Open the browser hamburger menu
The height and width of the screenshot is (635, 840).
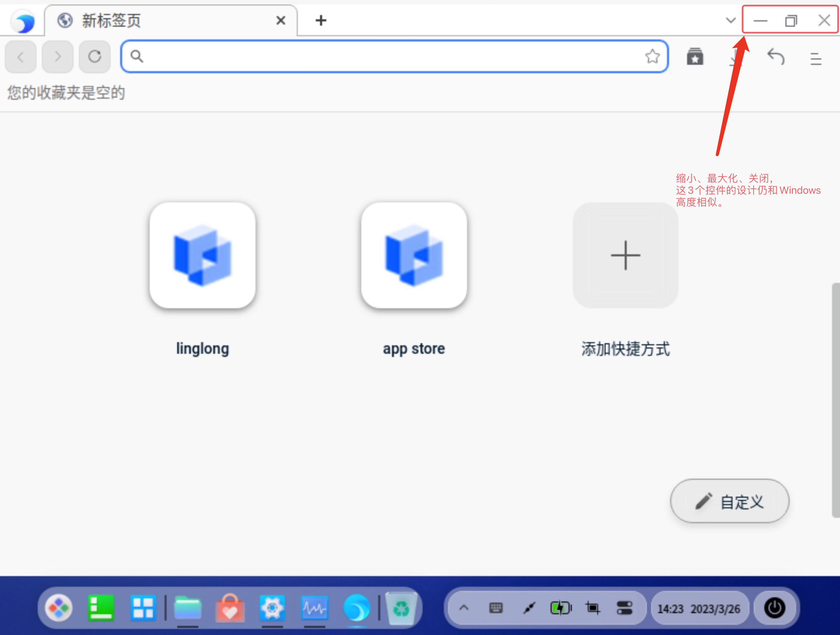click(x=815, y=59)
